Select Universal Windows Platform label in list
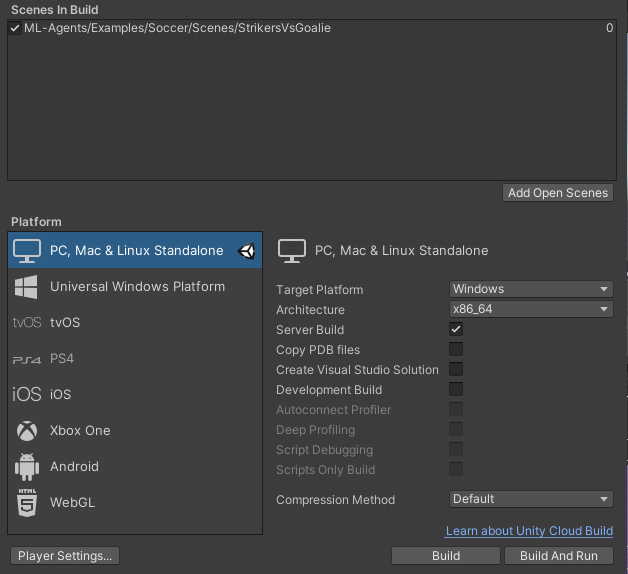This screenshot has height=574, width=628. click(x=137, y=287)
